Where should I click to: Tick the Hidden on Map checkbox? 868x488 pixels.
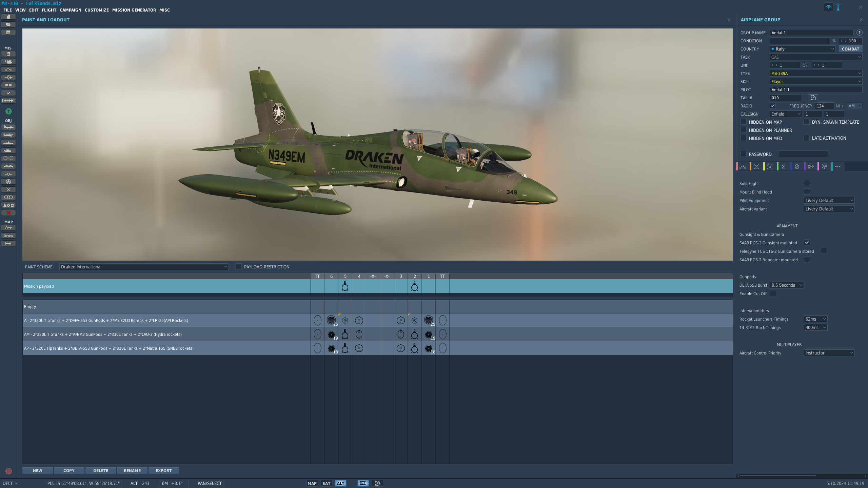click(x=744, y=122)
